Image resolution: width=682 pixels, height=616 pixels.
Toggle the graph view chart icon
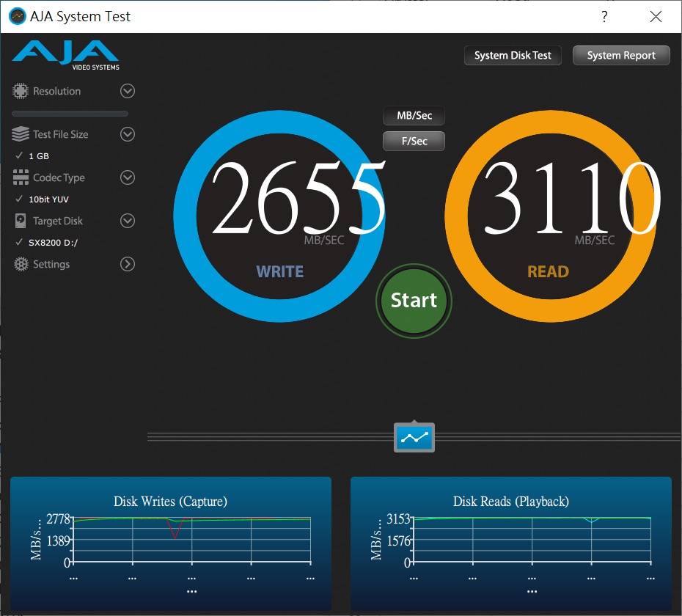[x=414, y=437]
